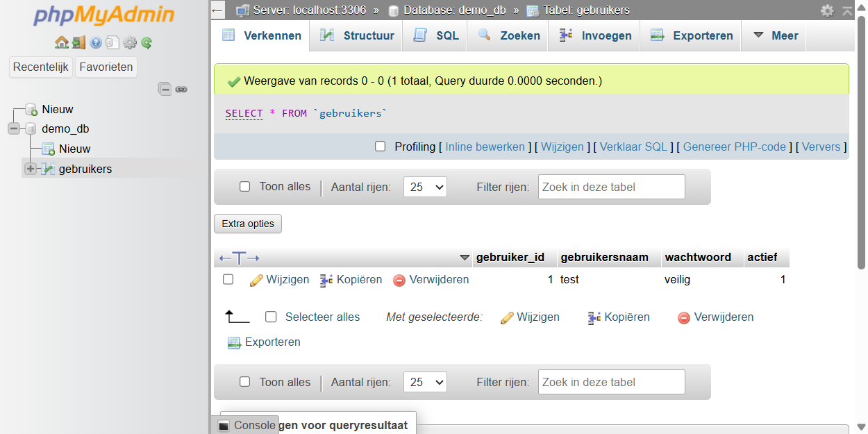
Task: Open the green reload navigation icon
Action: pyautogui.click(x=147, y=43)
